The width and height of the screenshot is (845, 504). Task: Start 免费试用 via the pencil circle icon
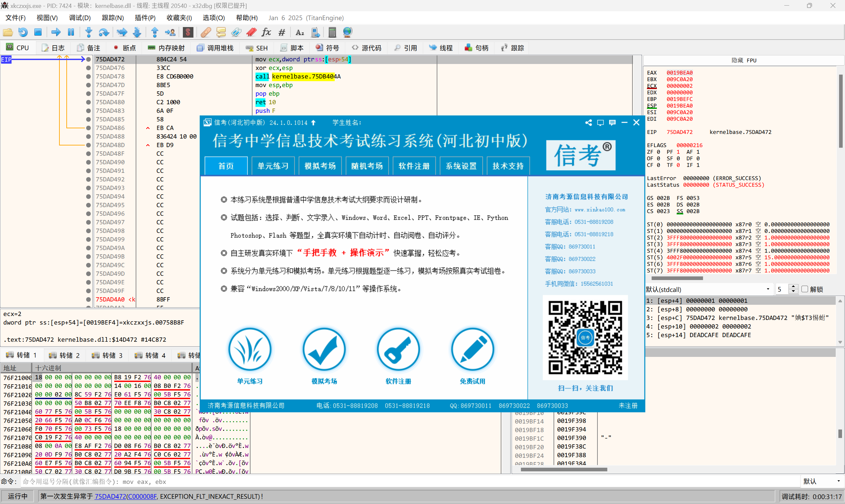click(x=472, y=349)
